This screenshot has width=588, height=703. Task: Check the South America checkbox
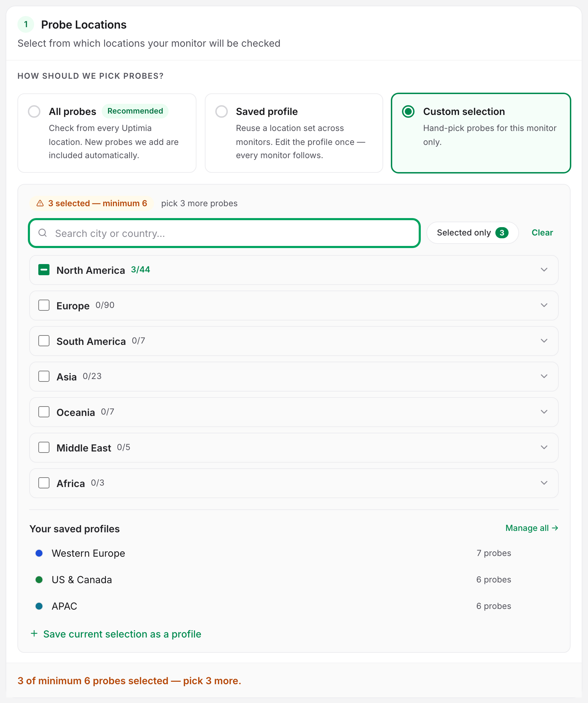(x=44, y=341)
